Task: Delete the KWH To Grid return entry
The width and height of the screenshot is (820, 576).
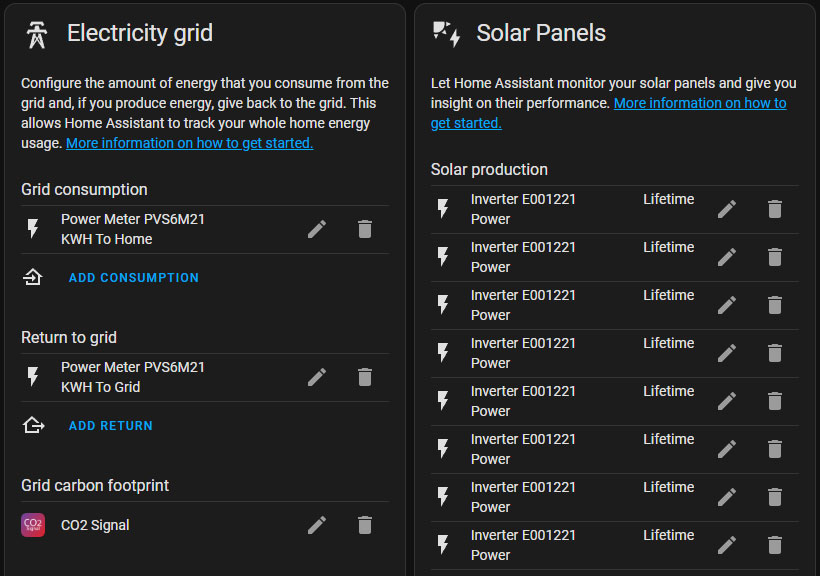Action: [365, 377]
